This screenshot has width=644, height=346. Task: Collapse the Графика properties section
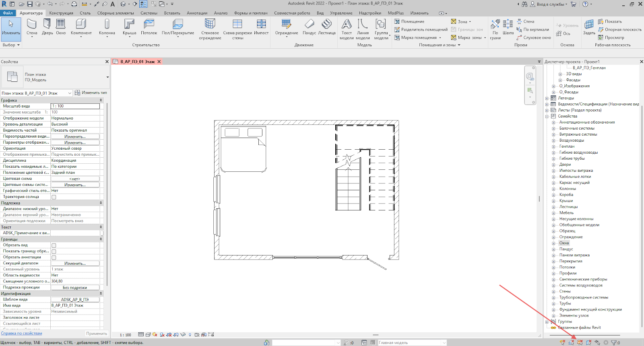(101, 100)
